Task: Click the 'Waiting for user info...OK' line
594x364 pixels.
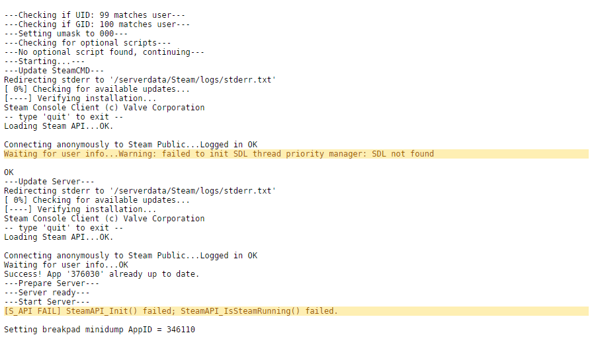Action: click(66, 265)
